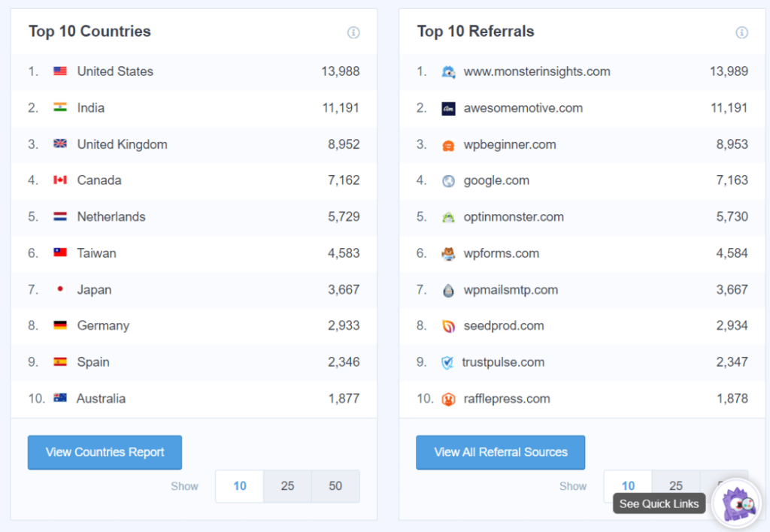
Task: Click the awesomemotive.com site icon
Action: (449, 107)
